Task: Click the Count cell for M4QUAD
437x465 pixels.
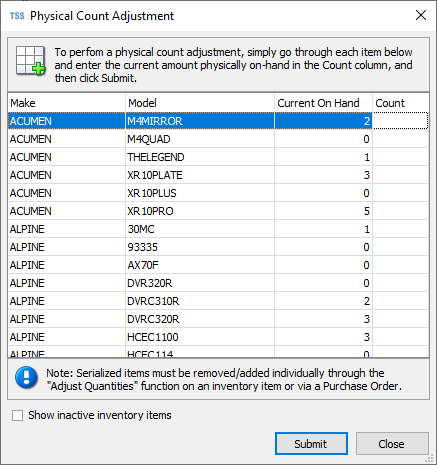Action: coord(401,139)
